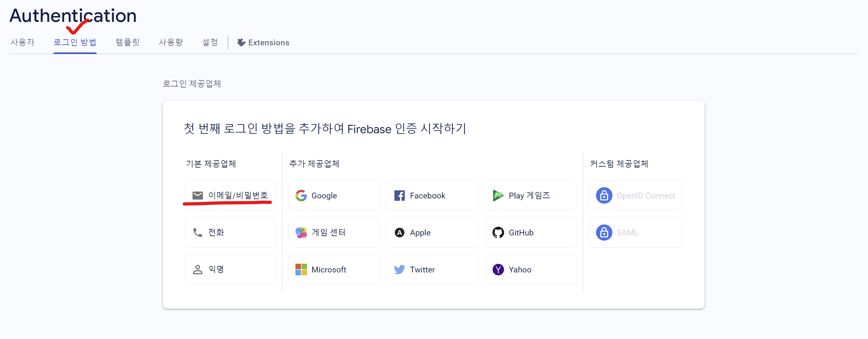Switch to the 템플릿 tab
This screenshot has width=868, height=339.
click(x=128, y=42)
